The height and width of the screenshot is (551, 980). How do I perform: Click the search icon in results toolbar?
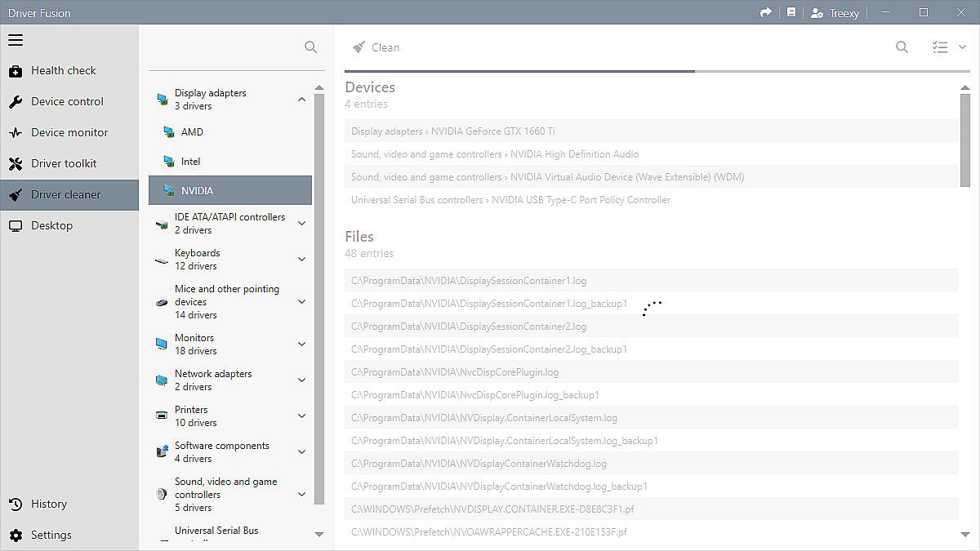point(902,47)
